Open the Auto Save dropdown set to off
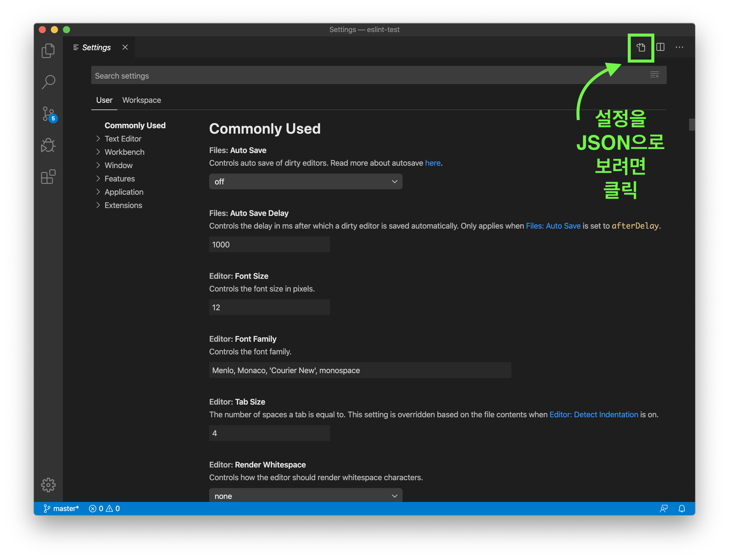Image resolution: width=729 pixels, height=560 pixels. click(305, 182)
